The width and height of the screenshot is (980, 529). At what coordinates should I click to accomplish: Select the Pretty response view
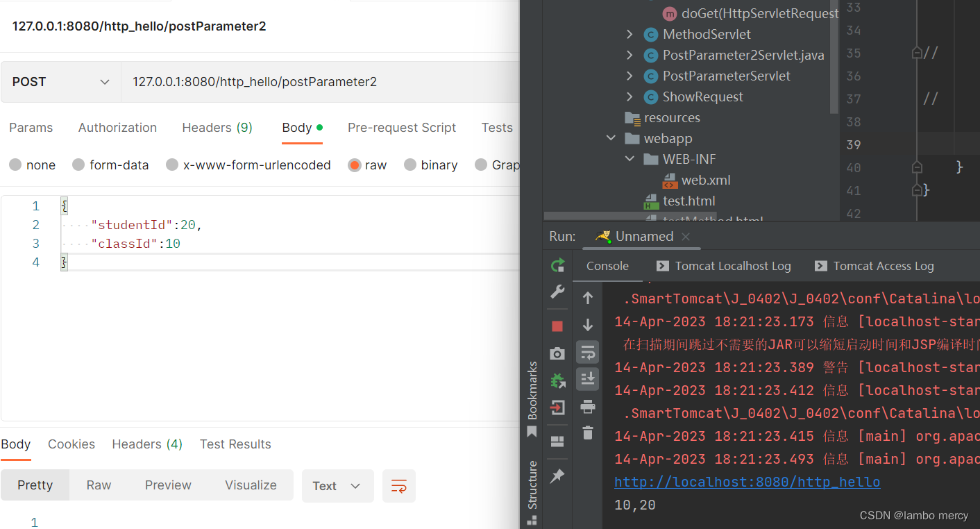click(35, 485)
